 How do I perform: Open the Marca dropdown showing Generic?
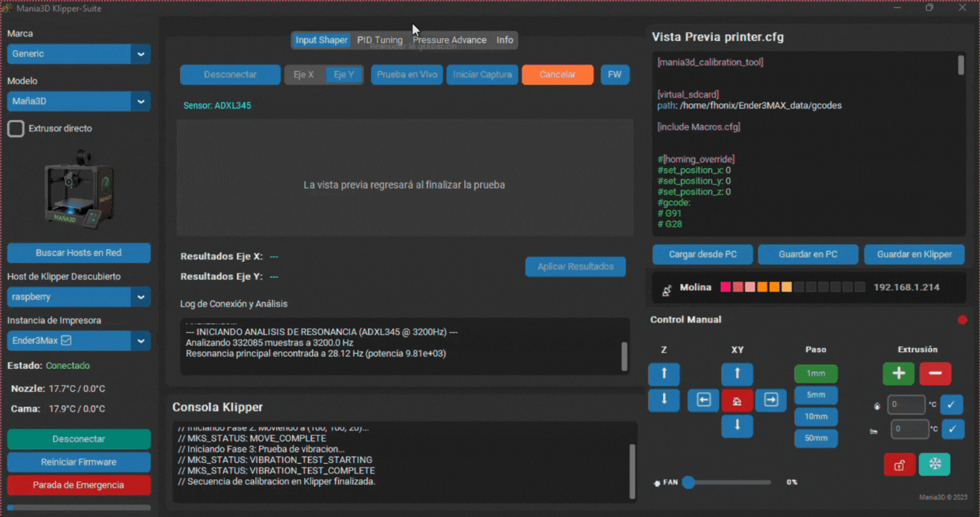point(79,54)
